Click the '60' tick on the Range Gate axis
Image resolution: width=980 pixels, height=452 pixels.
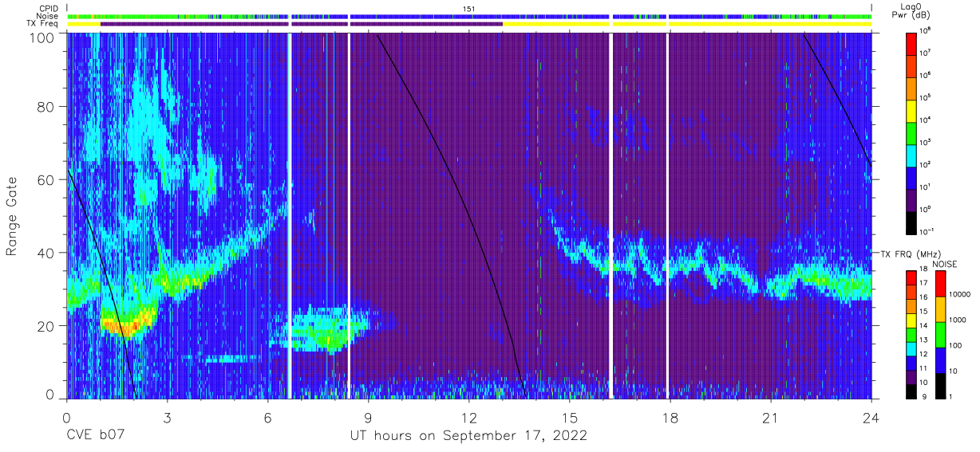(x=46, y=180)
